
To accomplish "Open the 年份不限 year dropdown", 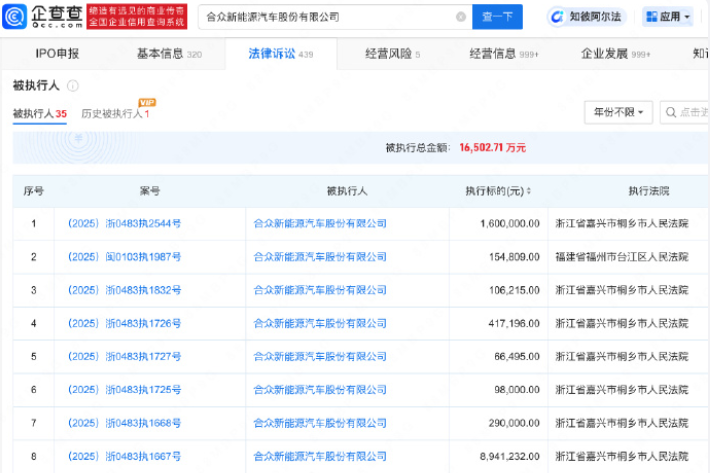I will click(x=618, y=112).
